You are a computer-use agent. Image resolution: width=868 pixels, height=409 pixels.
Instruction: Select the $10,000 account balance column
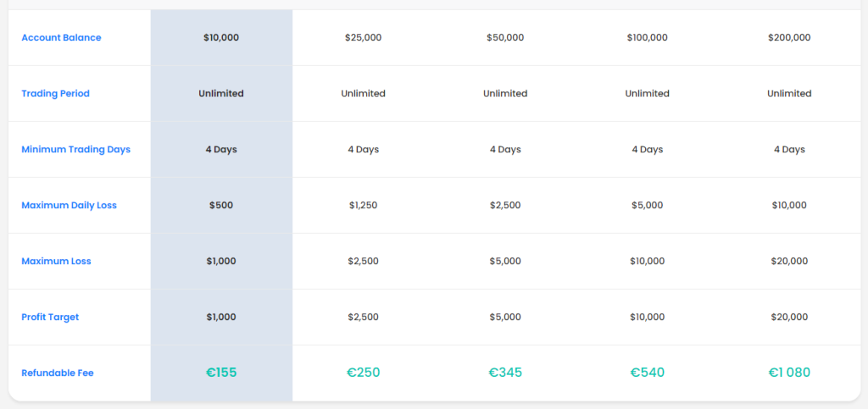click(221, 37)
